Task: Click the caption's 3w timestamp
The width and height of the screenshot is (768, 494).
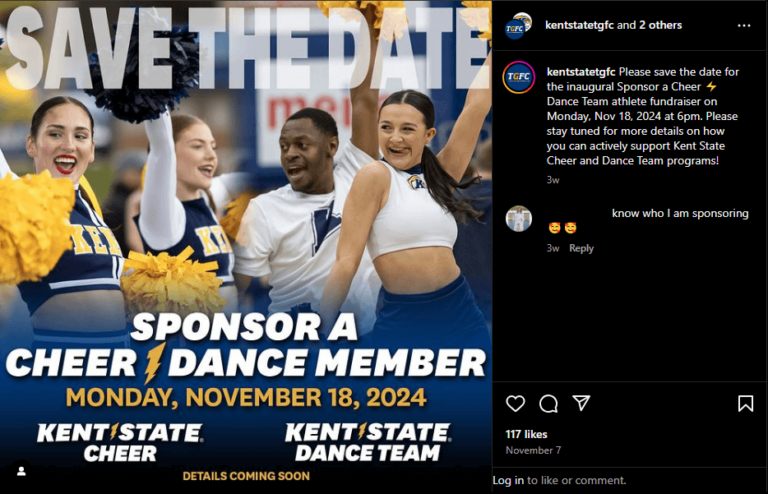Action: [x=552, y=180]
